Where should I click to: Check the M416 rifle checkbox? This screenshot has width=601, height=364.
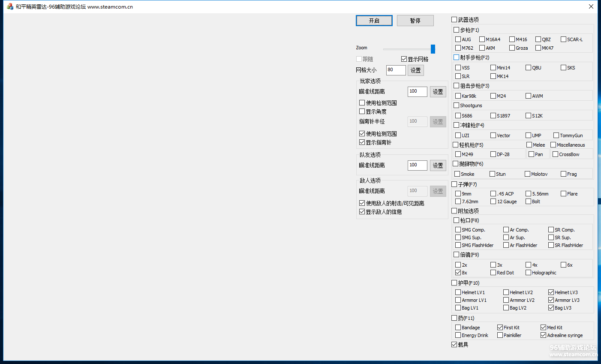(512, 39)
